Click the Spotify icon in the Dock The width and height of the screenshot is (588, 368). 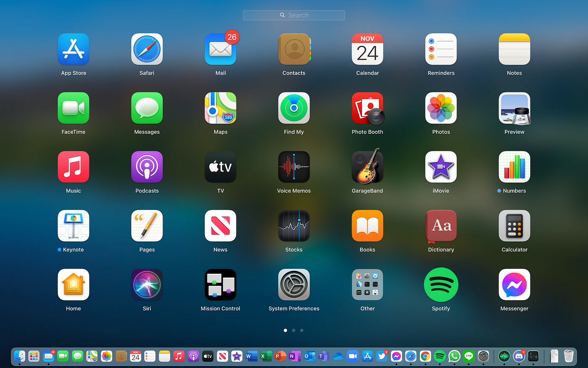[440, 356]
